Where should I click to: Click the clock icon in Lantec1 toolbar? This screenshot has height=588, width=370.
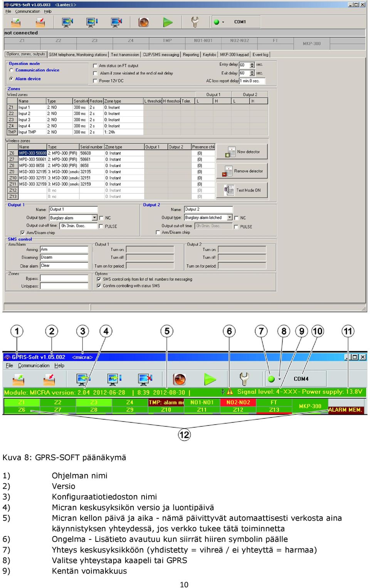click(143, 22)
